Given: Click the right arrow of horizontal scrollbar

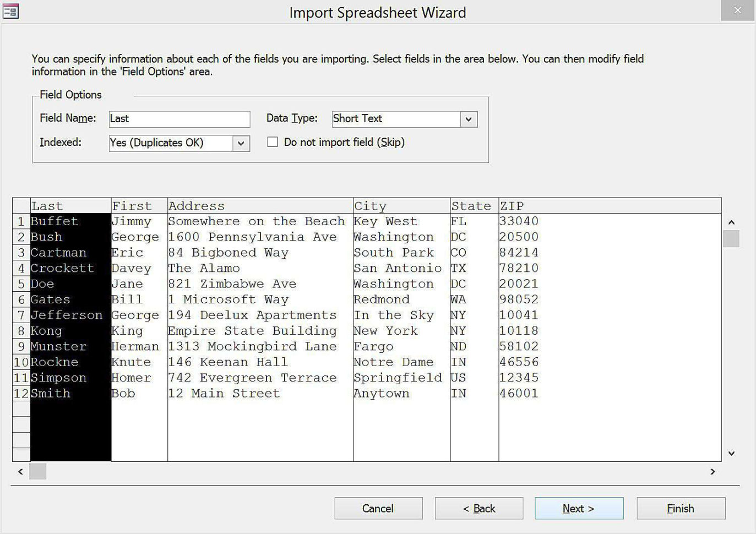Looking at the screenshot, I should click(713, 472).
